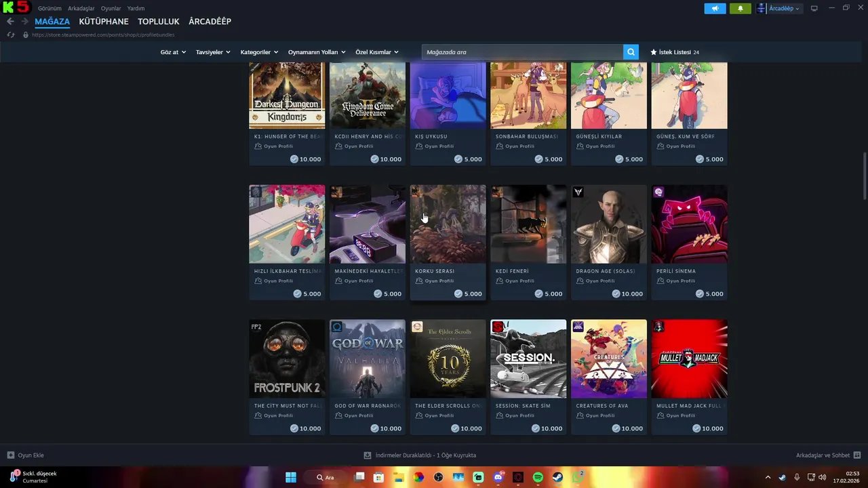868x488 pixels.
Task: Open WhatsApp from the taskbar
Action: 578,477
